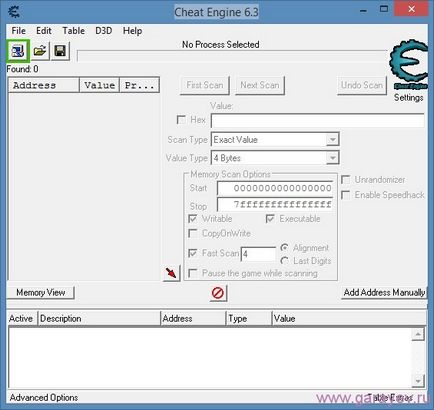
Task: Toggle the CopyOnWrite checkbox
Action: 193,233
